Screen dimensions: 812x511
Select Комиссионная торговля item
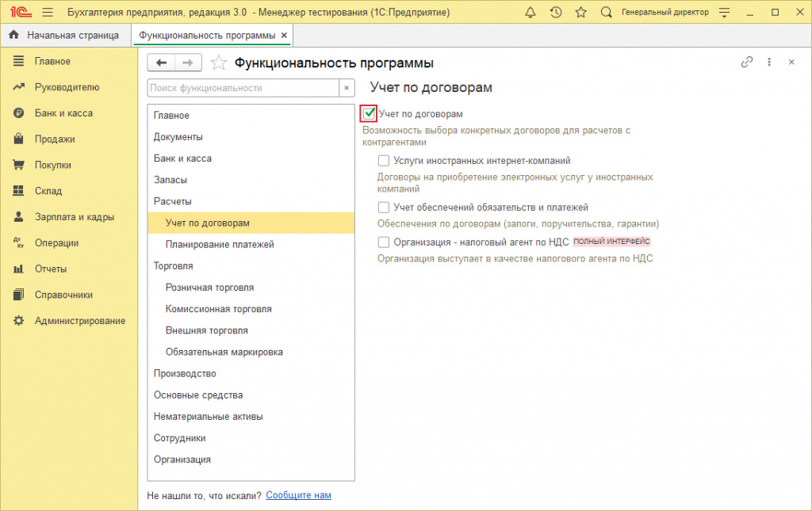click(x=251, y=309)
